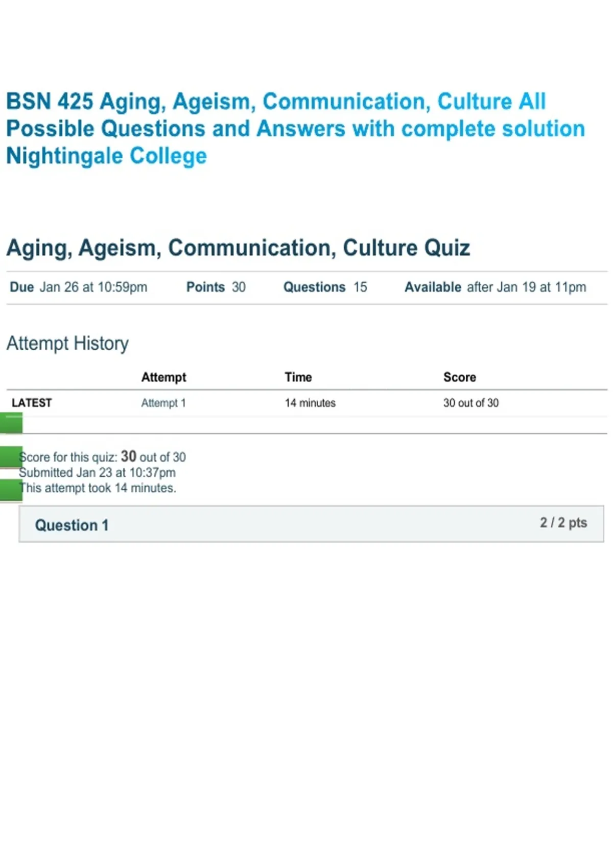Click green marker beside 'This attempt took'
Image resolution: width=613 pixels, height=868 pixels.
click(x=11, y=490)
